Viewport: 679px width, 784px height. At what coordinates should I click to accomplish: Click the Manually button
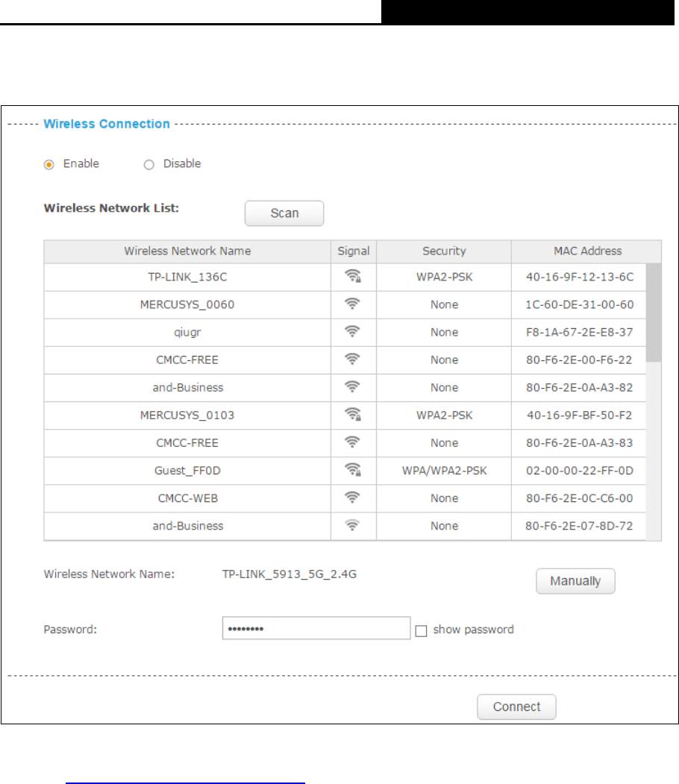(575, 581)
